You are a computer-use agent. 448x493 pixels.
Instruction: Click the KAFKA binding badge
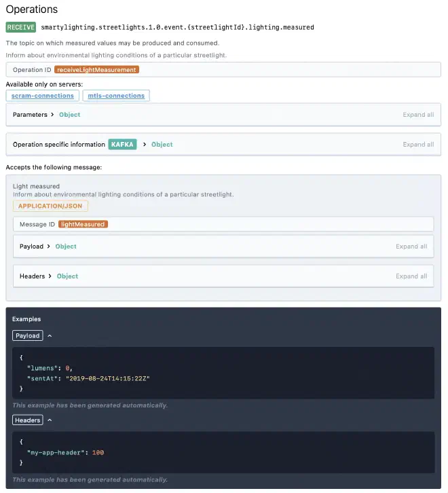[x=122, y=145]
